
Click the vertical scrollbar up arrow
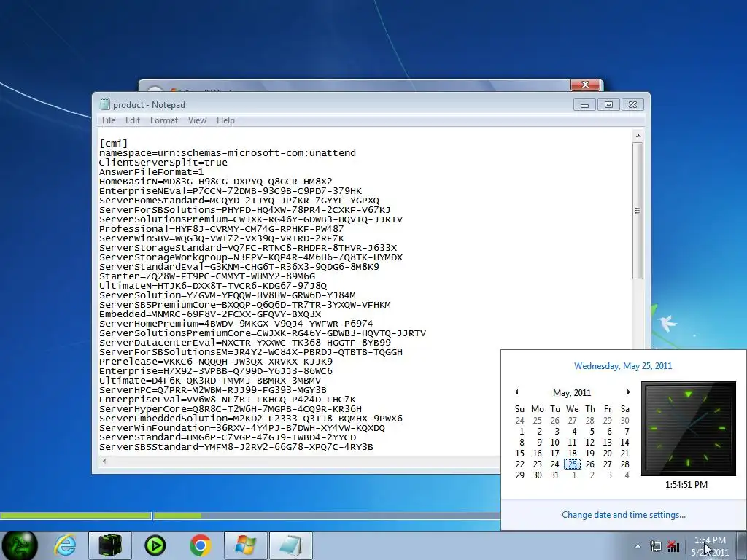click(638, 136)
